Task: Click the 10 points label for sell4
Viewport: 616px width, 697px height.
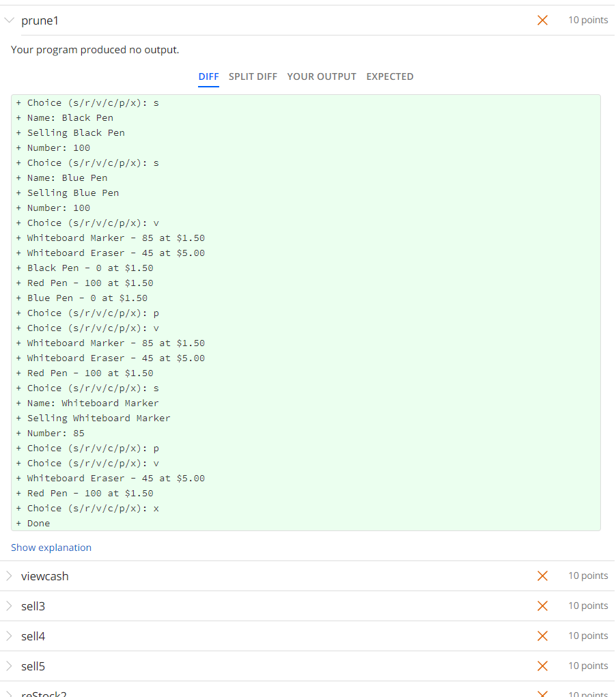Action: [588, 636]
